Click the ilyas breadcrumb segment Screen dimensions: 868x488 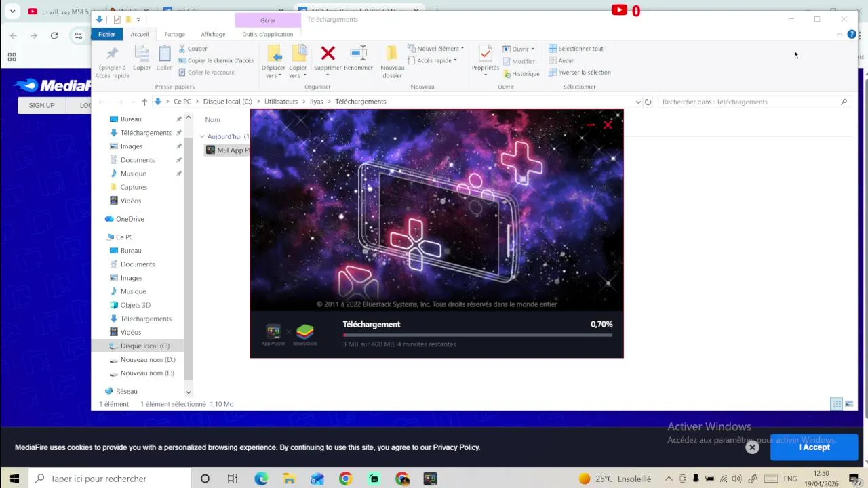(x=316, y=102)
